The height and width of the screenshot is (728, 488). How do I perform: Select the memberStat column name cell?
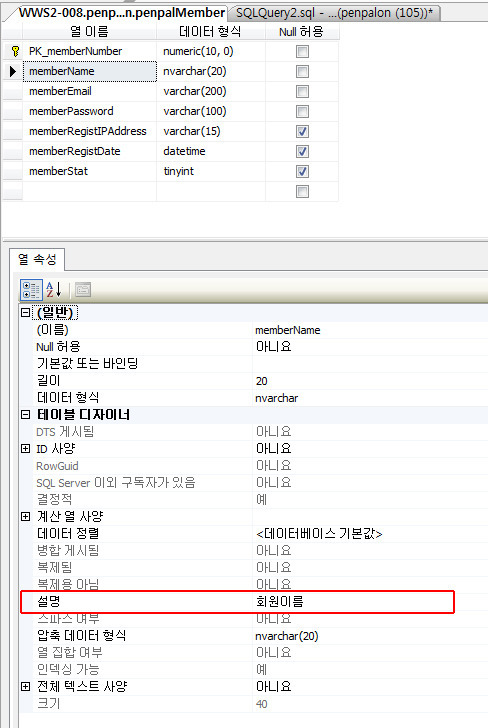(89, 171)
